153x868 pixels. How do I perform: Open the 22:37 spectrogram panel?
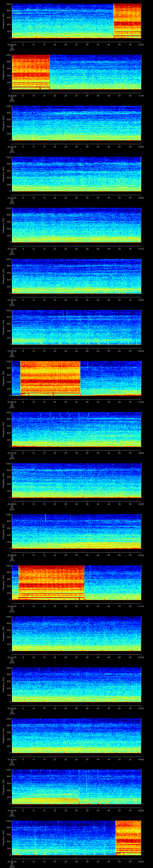click(x=76, y=429)
